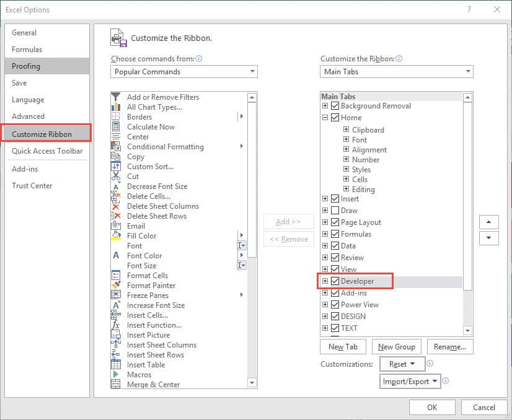
Task: Click the New Tab button
Action: pyautogui.click(x=342, y=346)
